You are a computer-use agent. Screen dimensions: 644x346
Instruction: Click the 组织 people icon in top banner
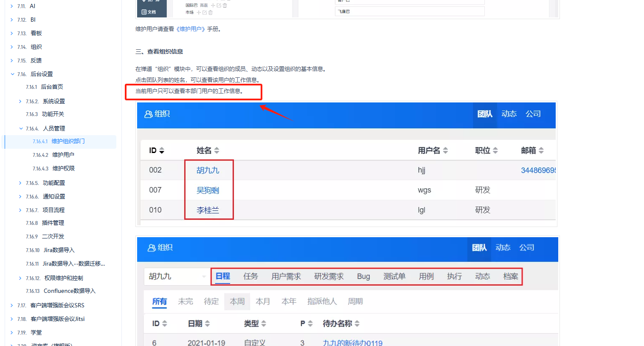(x=149, y=114)
